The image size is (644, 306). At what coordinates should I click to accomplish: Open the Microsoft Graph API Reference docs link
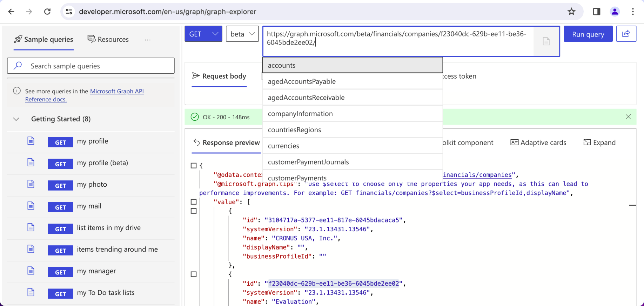(x=117, y=91)
